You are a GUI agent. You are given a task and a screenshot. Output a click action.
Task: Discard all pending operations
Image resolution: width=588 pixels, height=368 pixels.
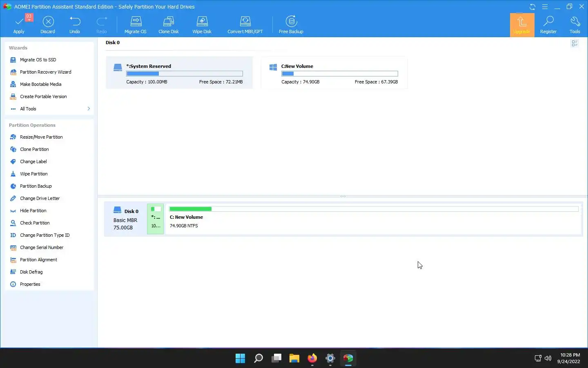point(48,25)
